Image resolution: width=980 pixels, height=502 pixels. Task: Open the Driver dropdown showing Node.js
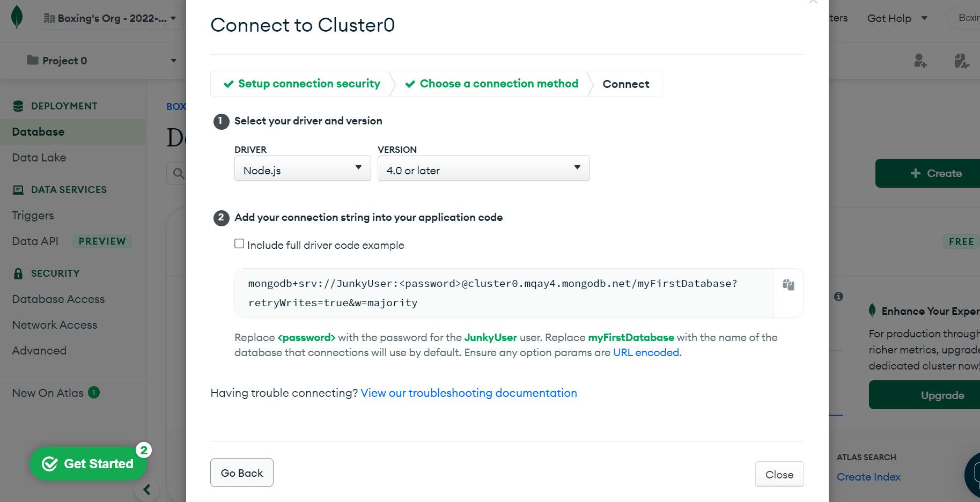[303, 169]
